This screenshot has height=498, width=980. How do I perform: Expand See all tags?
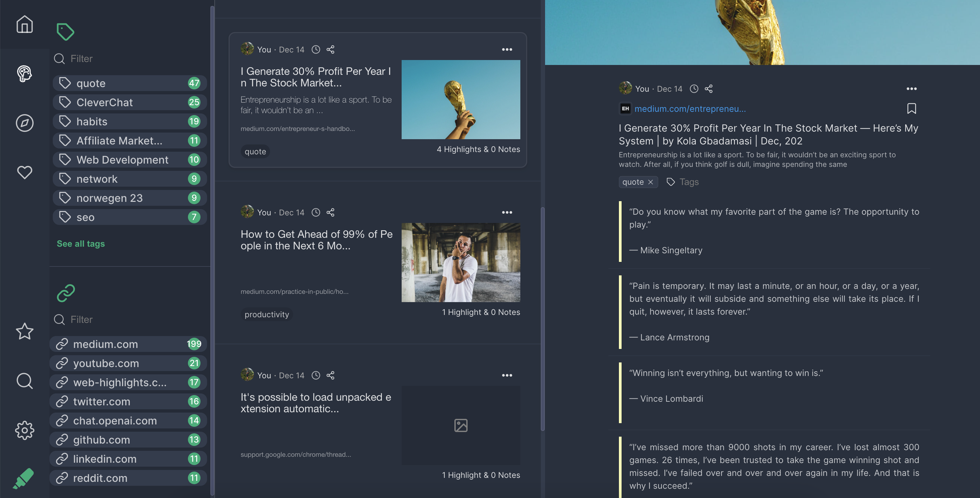point(80,243)
